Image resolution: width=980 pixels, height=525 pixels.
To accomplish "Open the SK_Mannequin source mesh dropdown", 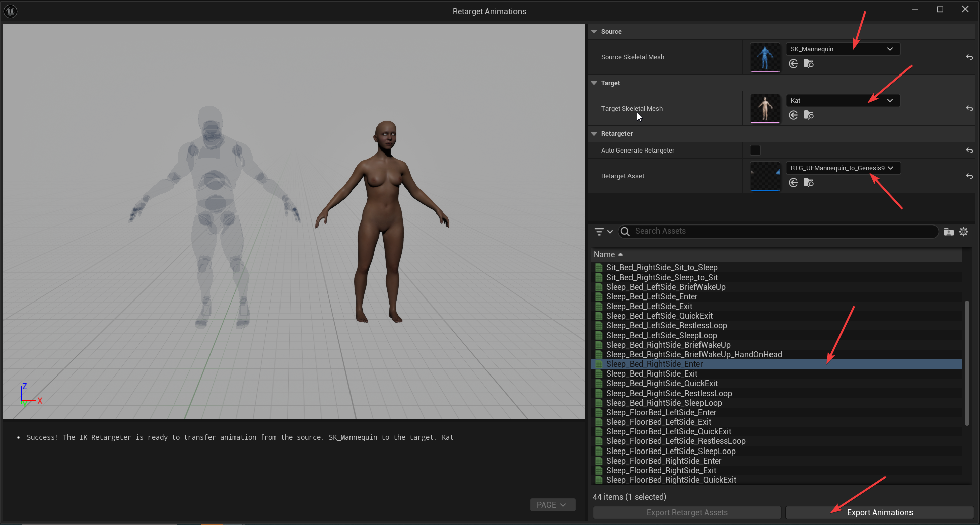I will pos(843,49).
